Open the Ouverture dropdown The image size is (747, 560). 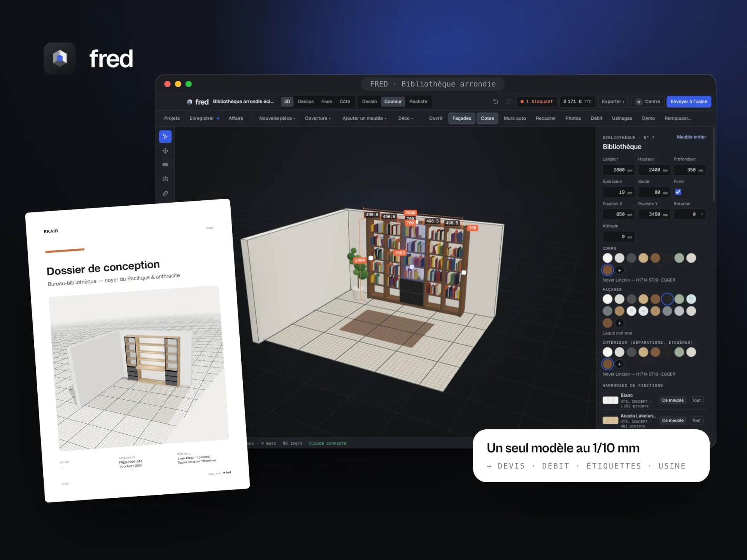coord(317,118)
